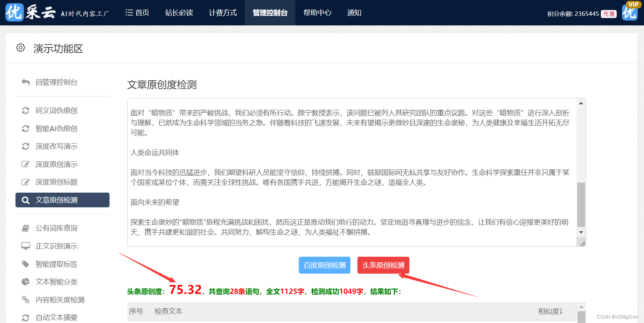Open 正文识别演示 in the sidebar
The height and width of the screenshot is (323, 644).
pos(56,246)
